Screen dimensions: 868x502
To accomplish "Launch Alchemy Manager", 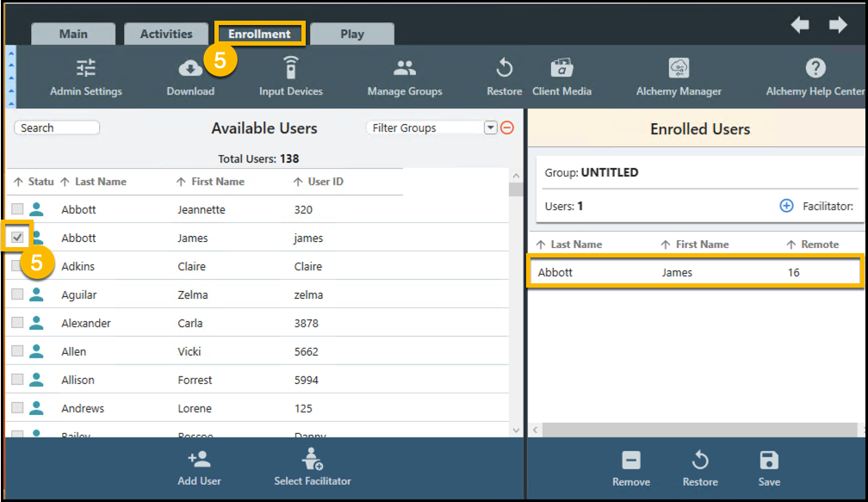I will click(x=679, y=69).
